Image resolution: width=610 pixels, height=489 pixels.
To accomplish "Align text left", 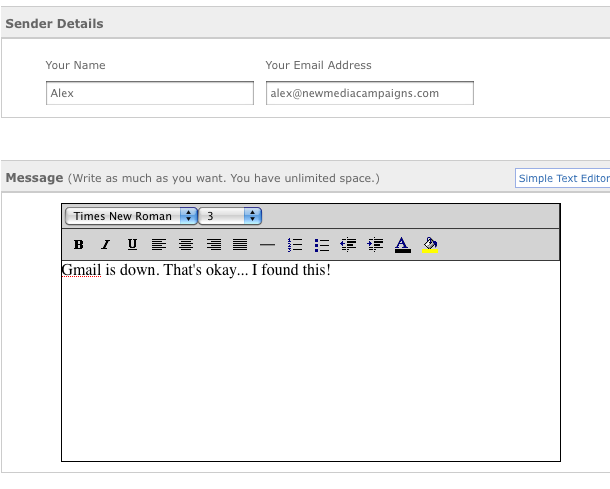I will click(159, 245).
